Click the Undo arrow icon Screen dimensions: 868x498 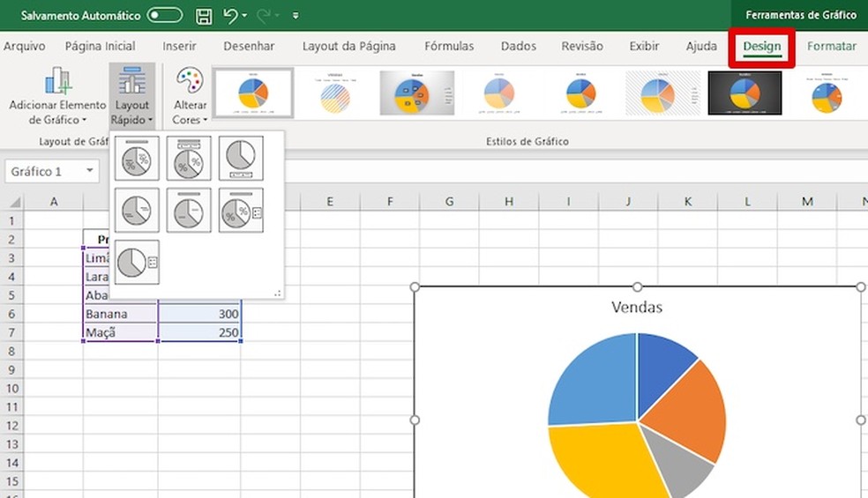point(230,15)
